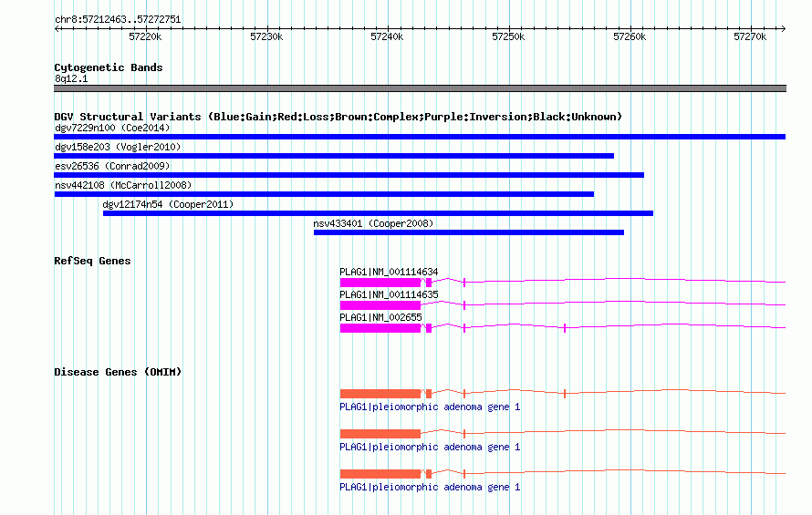Screen dimensions: 812x515
Task: Select the RefSeq Genes track title
Action: 92,261
